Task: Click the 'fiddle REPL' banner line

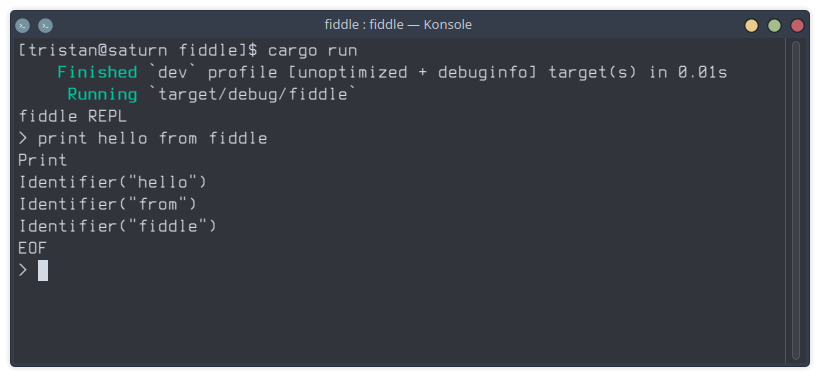Action: point(73,116)
